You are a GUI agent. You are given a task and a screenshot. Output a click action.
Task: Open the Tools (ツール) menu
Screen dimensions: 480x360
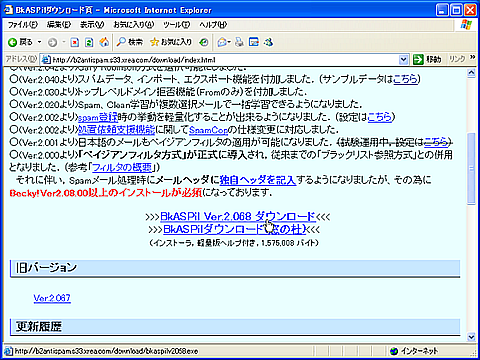(177, 25)
